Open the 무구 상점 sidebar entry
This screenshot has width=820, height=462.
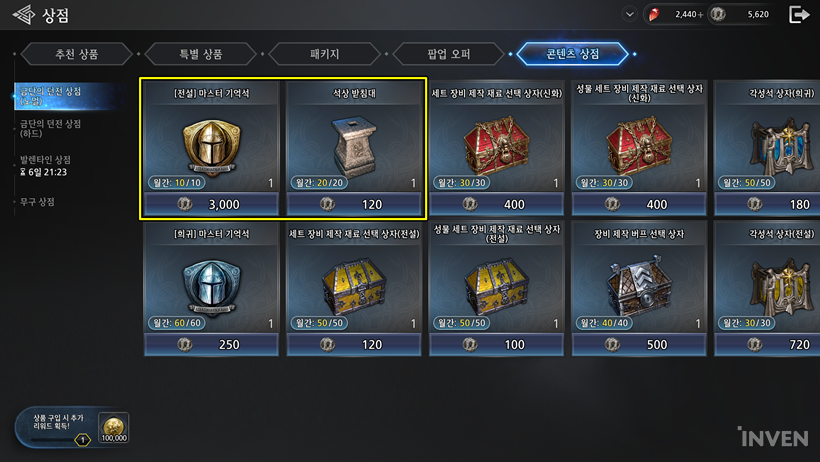37,201
